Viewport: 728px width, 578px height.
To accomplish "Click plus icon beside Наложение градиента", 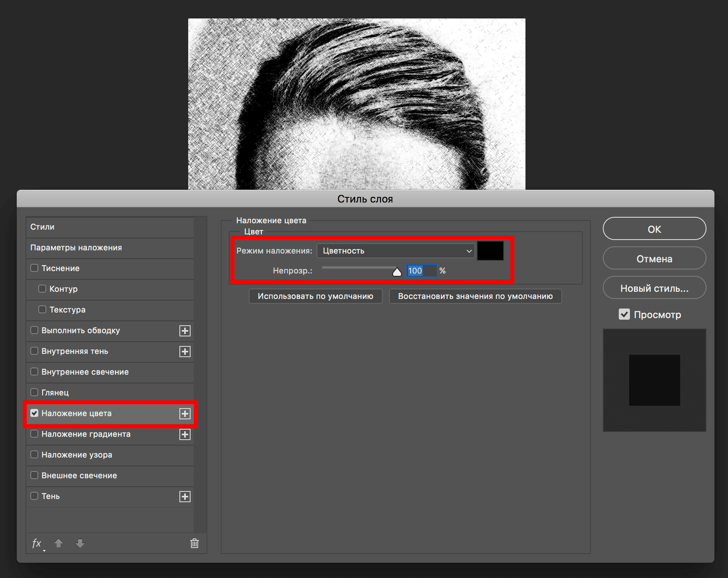I will [185, 434].
